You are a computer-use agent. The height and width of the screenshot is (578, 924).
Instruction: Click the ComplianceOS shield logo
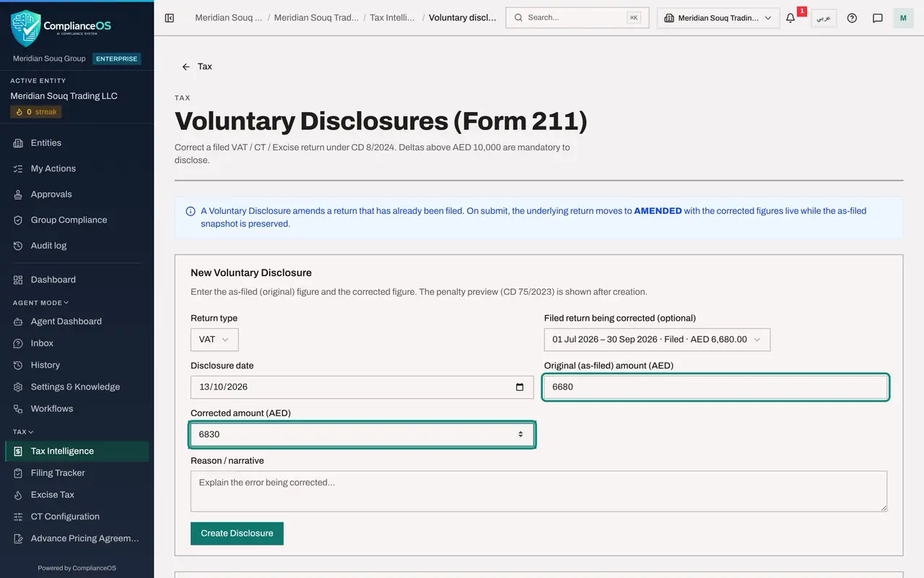[x=26, y=28]
